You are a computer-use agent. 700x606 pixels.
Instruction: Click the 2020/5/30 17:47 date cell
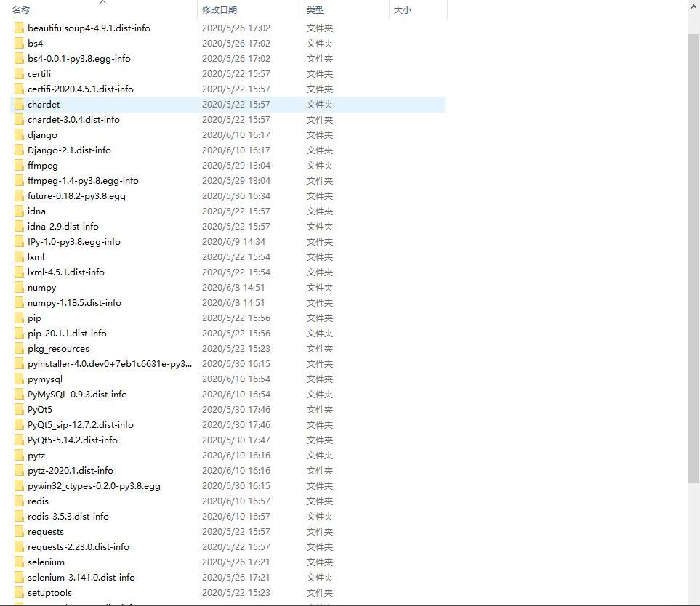pos(236,440)
